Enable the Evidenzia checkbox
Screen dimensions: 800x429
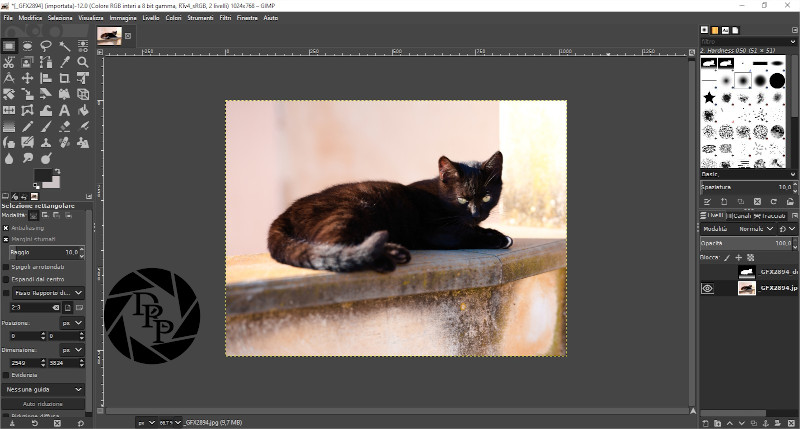click(x=6, y=375)
